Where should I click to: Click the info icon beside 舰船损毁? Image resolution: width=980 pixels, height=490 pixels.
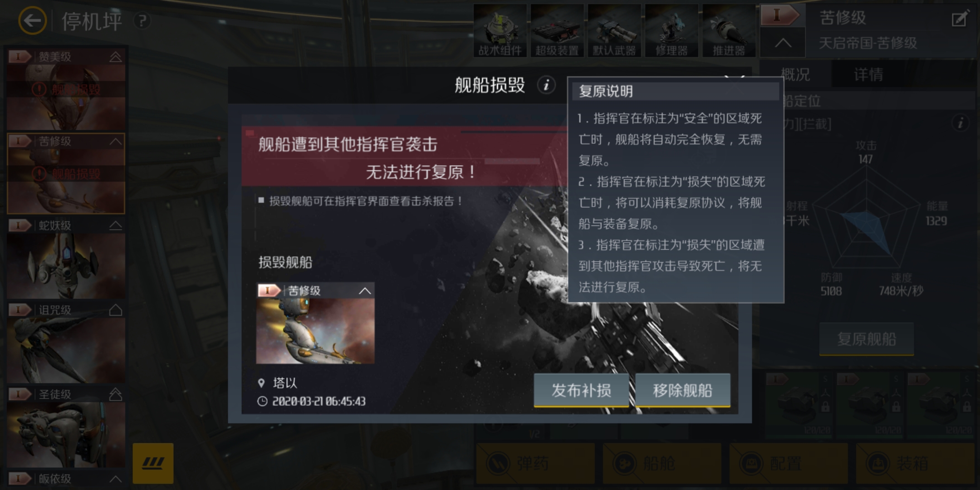(x=546, y=85)
